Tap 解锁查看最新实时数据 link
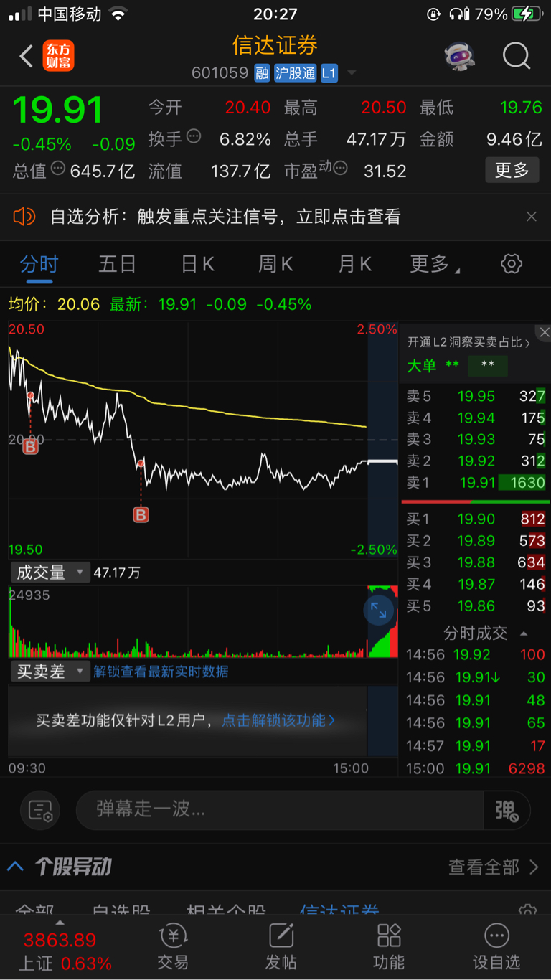 [x=161, y=672]
